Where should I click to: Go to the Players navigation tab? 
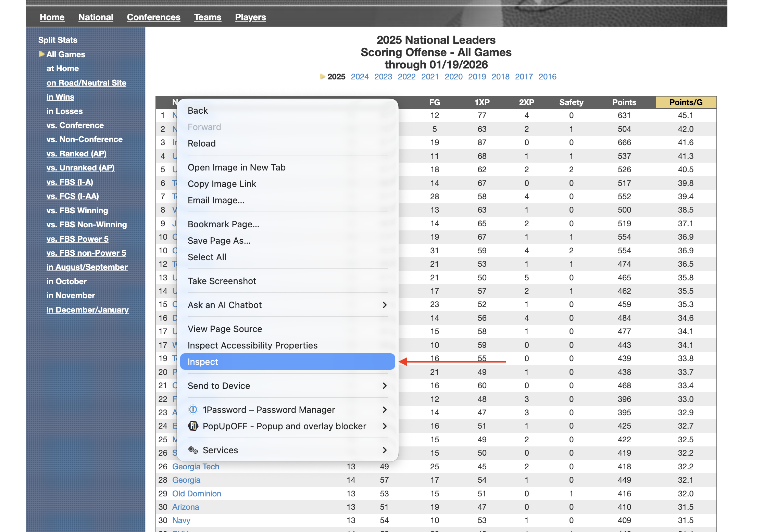pyautogui.click(x=250, y=17)
